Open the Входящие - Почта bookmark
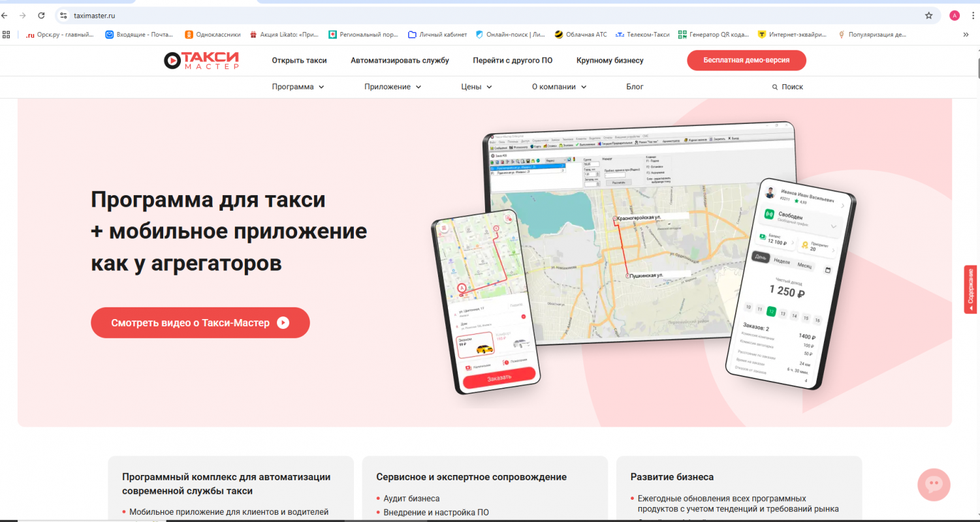Viewport: 980px width, 522px height. [139, 35]
